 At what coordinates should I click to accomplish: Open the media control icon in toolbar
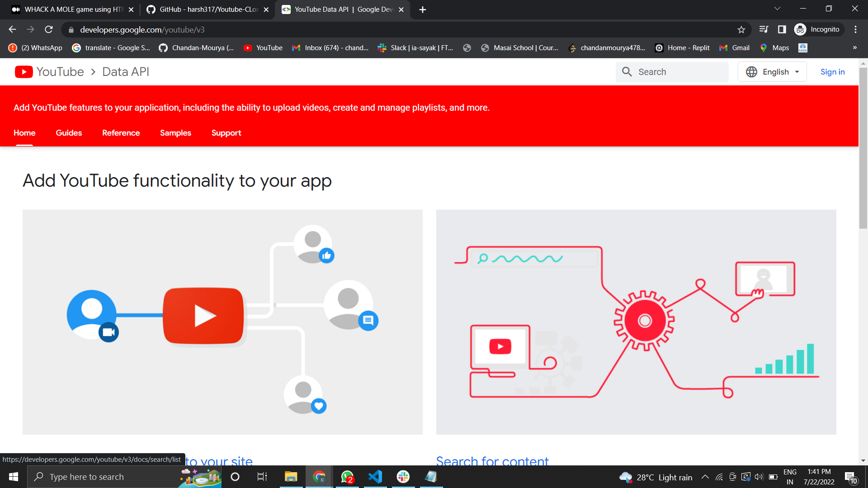[x=764, y=30]
